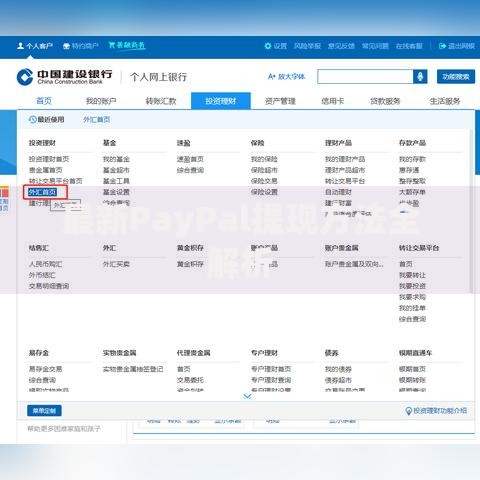This screenshot has width=480, height=480.
Task: Click the microphone voice search icon
Action: pos(420,77)
